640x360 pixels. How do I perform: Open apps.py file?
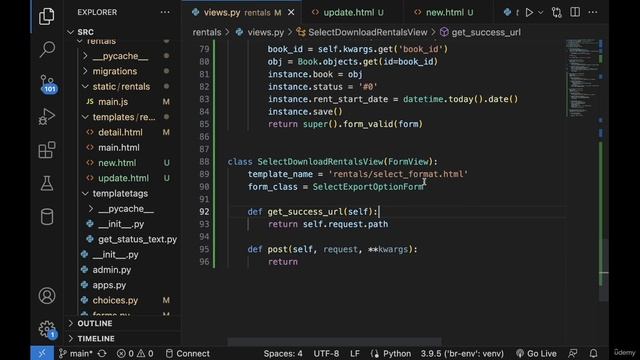tap(109, 285)
